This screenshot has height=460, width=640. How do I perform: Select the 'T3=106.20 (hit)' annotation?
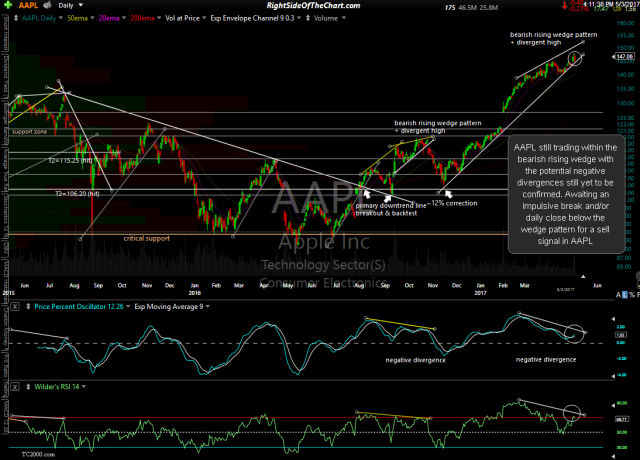77,193
